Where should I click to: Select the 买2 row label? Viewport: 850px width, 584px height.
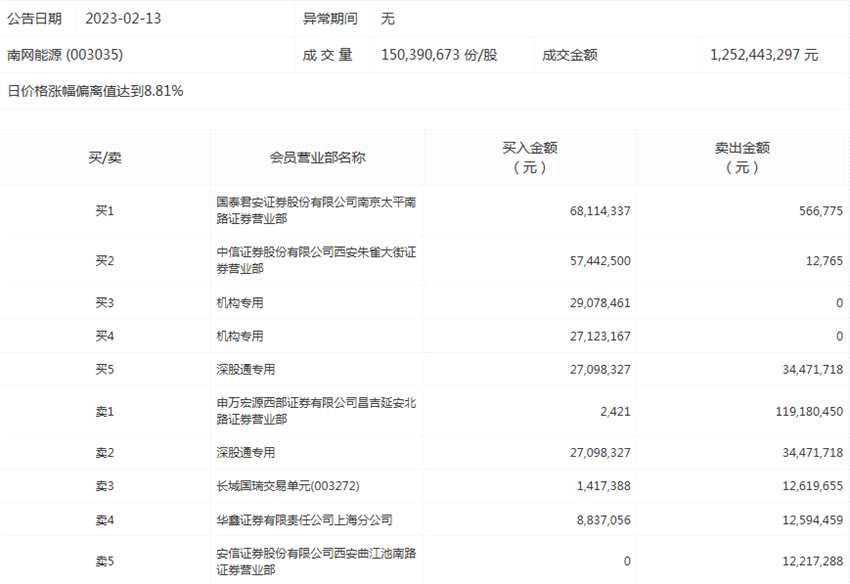[105, 260]
